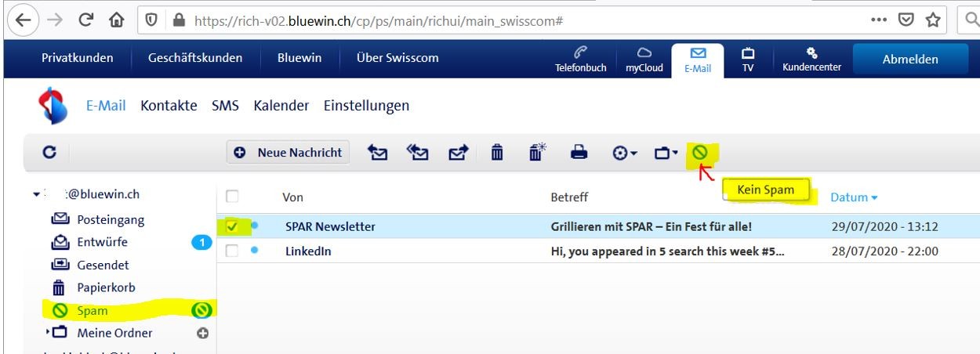Image resolution: width=980 pixels, height=354 pixels.
Task: Open the page actions three-dot menu
Action: (880, 20)
